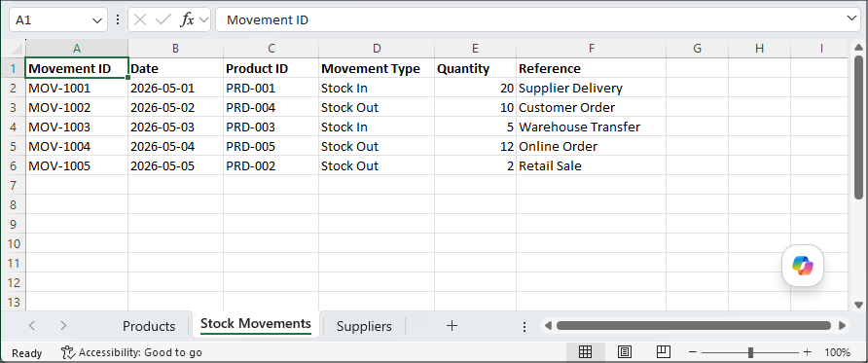
Task: Select the Warehouse Transfer cell
Action: (x=592, y=127)
